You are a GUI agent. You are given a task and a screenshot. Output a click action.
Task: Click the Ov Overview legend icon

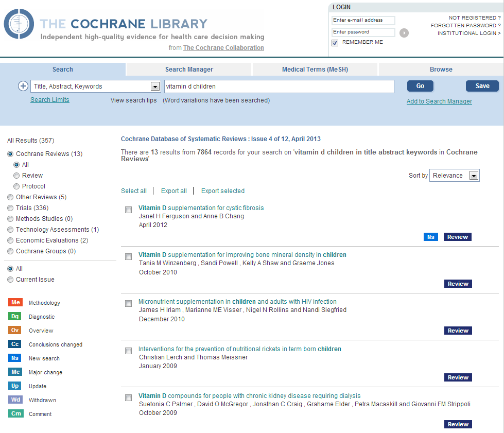point(15,330)
